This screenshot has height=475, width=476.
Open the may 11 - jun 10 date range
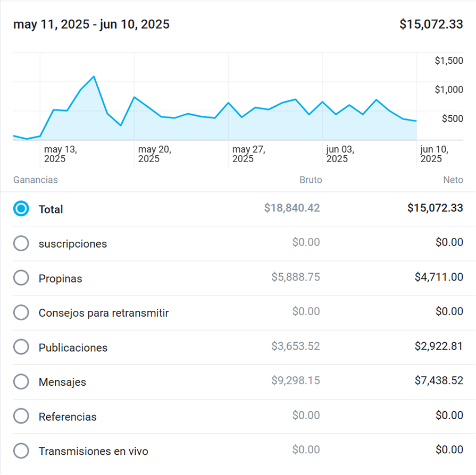[91, 24]
